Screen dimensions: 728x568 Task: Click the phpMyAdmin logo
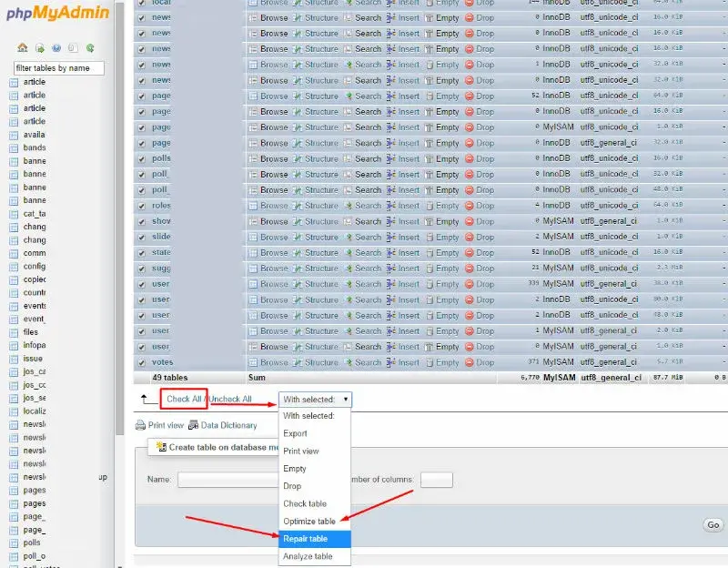click(57, 13)
